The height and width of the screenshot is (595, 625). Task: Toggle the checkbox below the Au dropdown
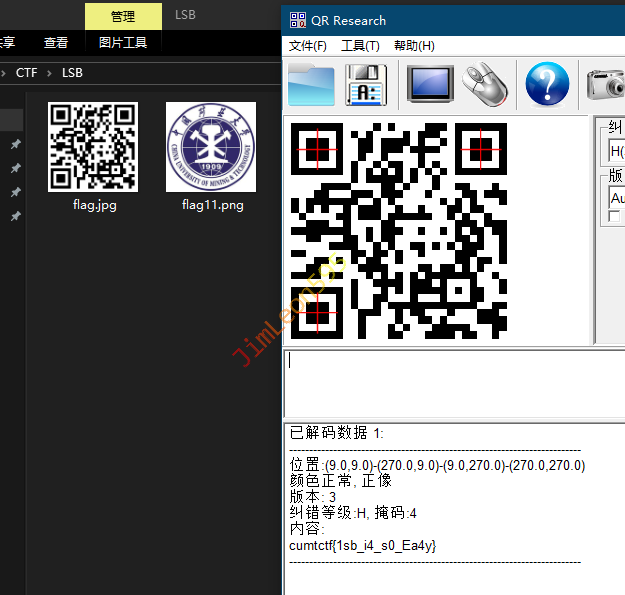(615, 217)
